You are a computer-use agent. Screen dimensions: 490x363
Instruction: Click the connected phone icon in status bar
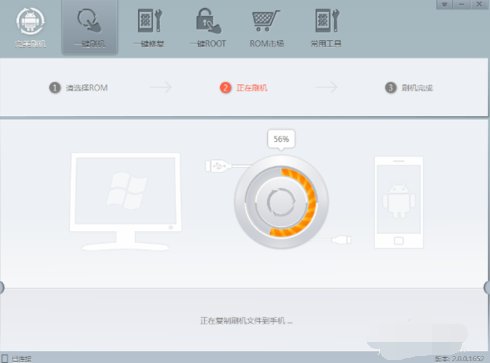pyautogui.click(x=5, y=359)
